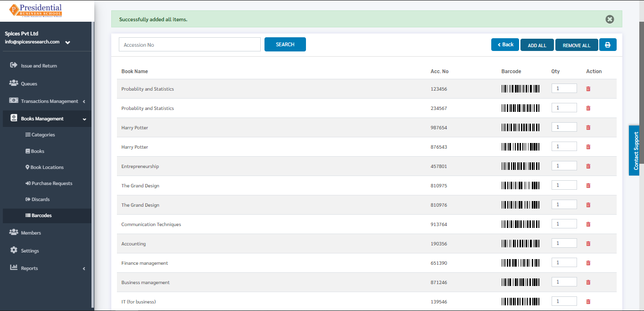Click trash icon for Accounting row

588,244
